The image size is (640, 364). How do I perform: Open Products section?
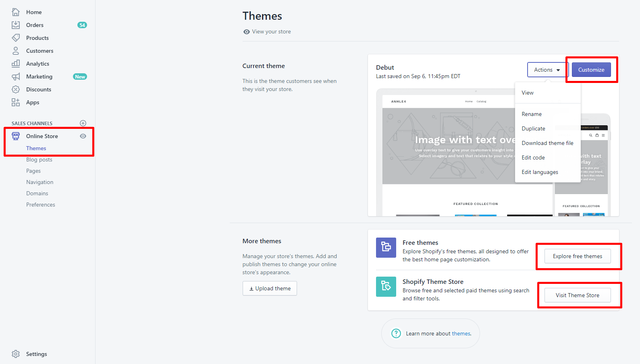click(x=37, y=38)
